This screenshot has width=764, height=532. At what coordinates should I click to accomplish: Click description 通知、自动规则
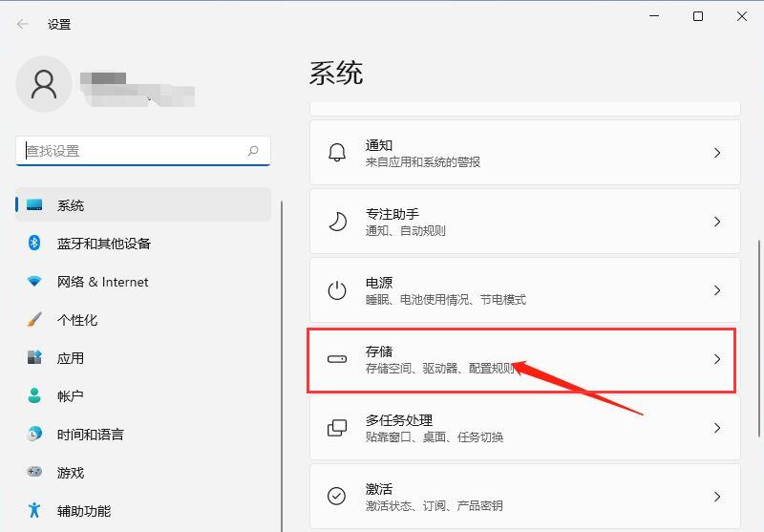tap(405, 230)
